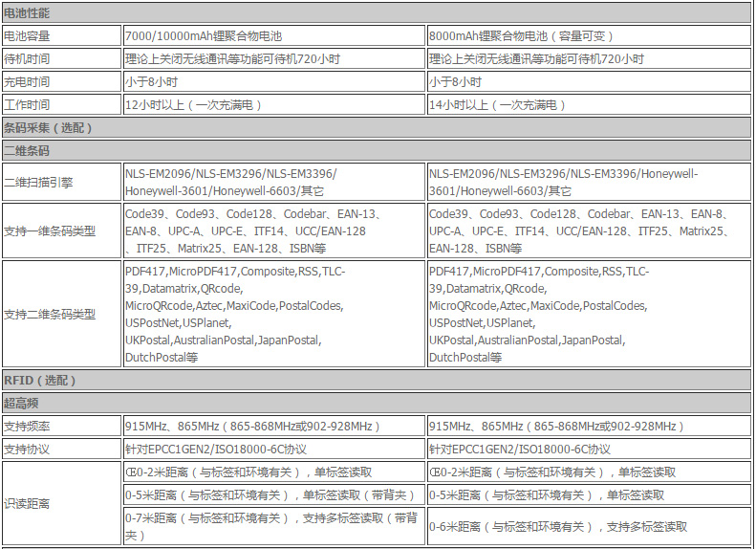Click the 二维条码 section header
Viewport: 756px width, 549px height.
(x=377, y=150)
